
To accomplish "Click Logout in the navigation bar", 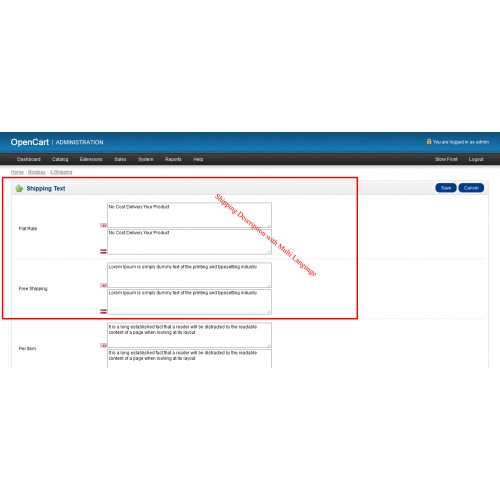I will coord(476,159).
